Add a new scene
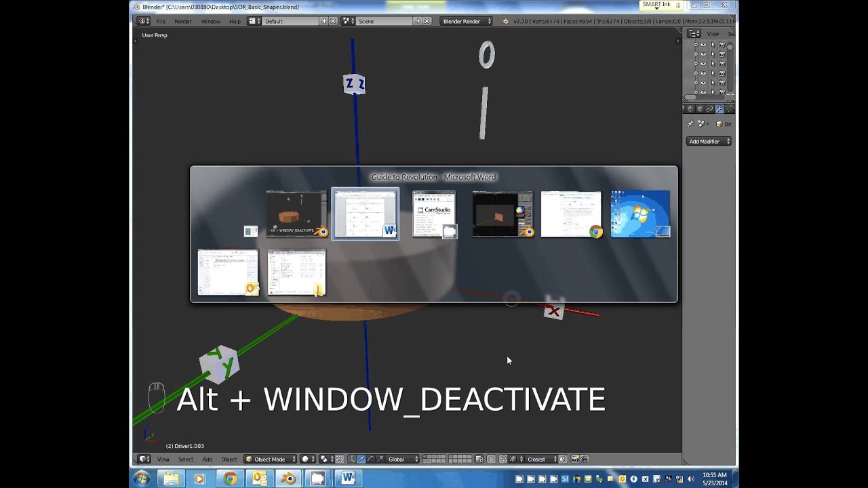This screenshot has width=868, height=488. [x=418, y=21]
